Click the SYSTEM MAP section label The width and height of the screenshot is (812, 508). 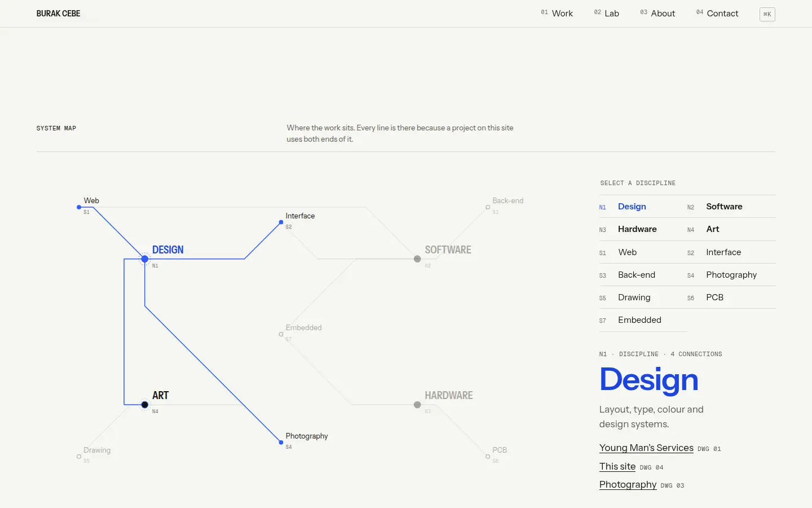tap(56, 128)
